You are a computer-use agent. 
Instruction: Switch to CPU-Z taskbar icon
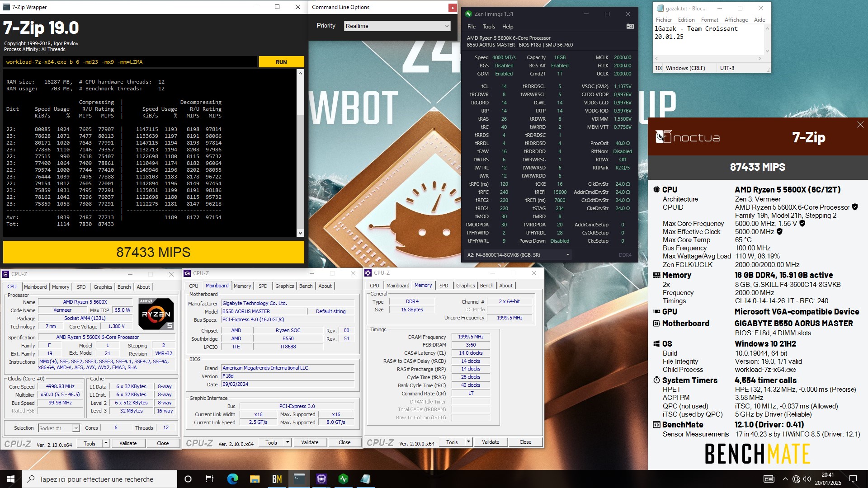(321, 479)
